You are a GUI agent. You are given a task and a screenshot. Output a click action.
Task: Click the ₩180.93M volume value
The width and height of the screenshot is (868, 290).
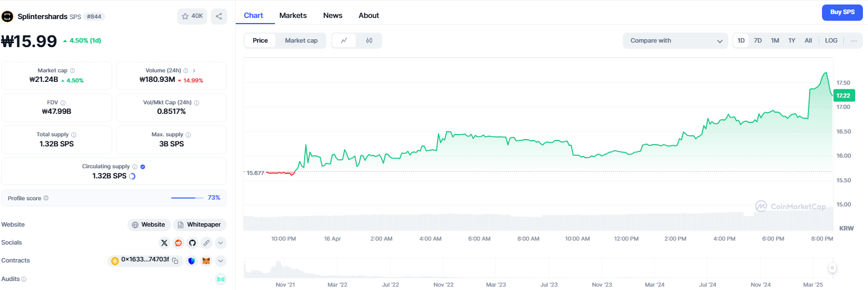click(x=157, y=80)
